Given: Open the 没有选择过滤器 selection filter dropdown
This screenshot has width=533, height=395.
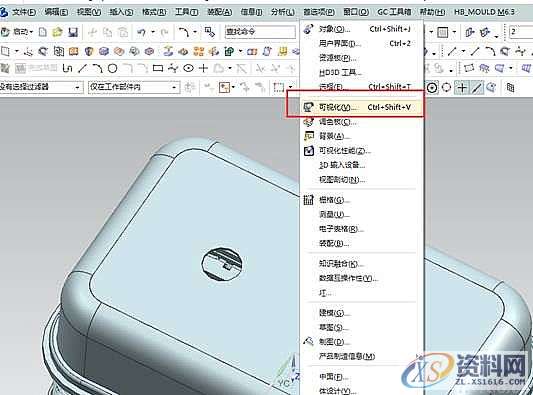Looking at the screenshot, I should point(41,88).
